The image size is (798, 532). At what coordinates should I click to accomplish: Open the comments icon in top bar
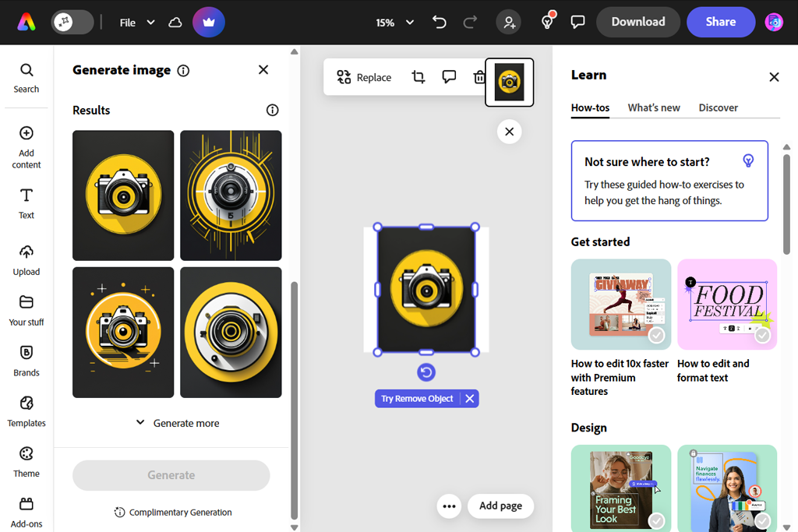pos(577,22)
